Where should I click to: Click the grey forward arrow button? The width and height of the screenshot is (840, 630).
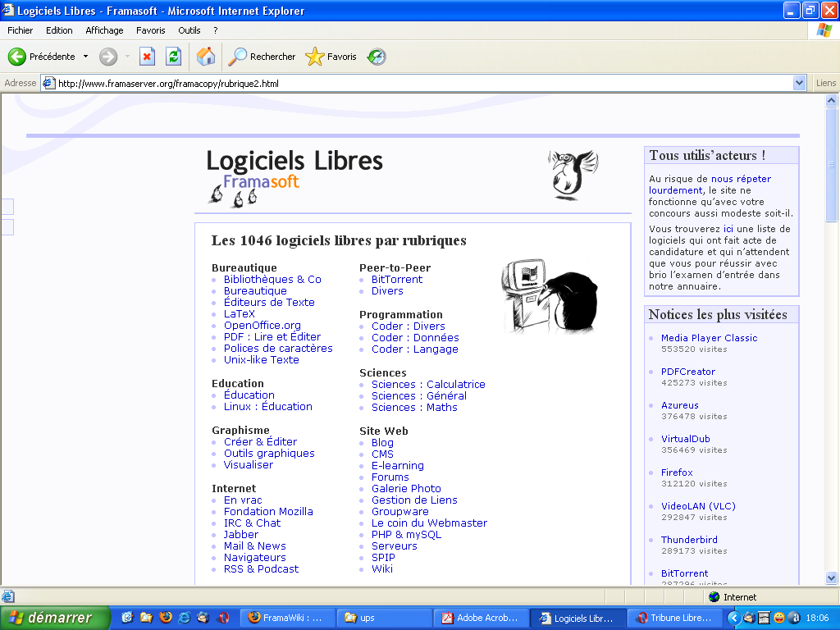(108, 57)
